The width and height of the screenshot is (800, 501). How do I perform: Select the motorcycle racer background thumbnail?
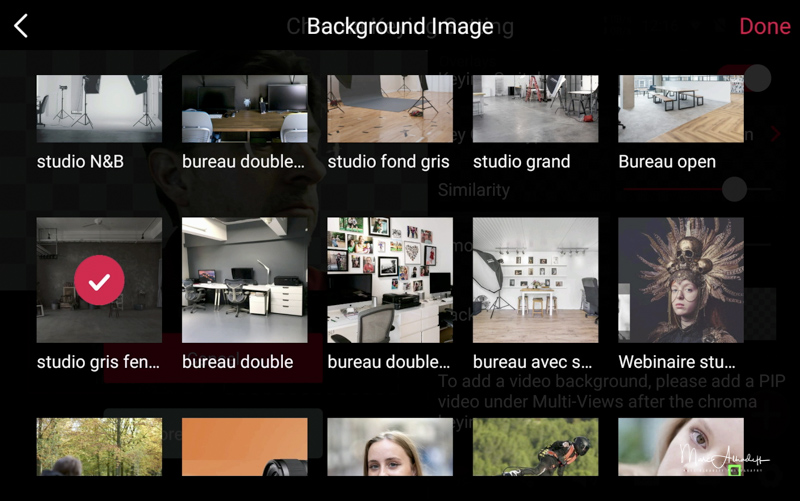pyautogui.click(x=535, y=447)
